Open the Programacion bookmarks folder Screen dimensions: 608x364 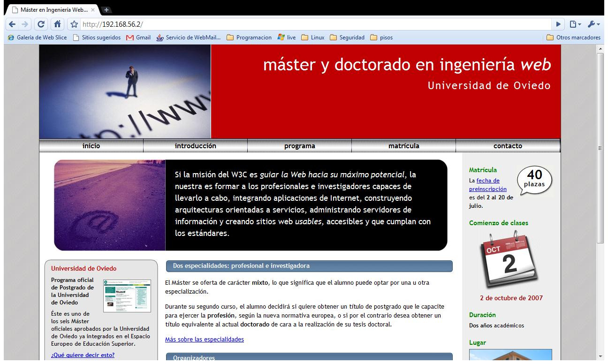coord(249,38)
